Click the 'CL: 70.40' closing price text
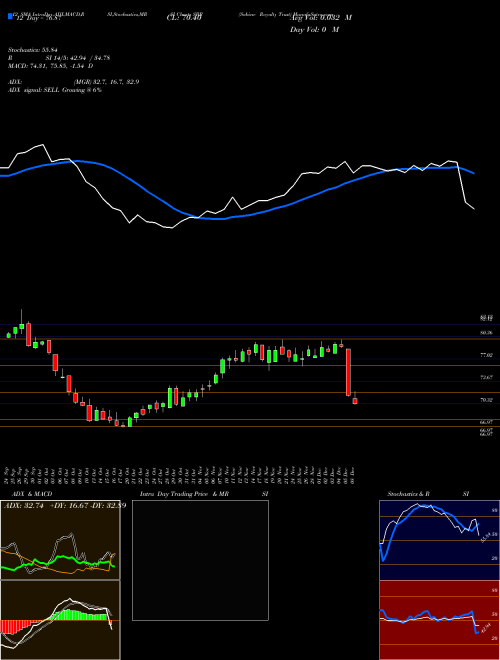Image resolution: width=500 pixels, height=660 pixels. [182, 17]
